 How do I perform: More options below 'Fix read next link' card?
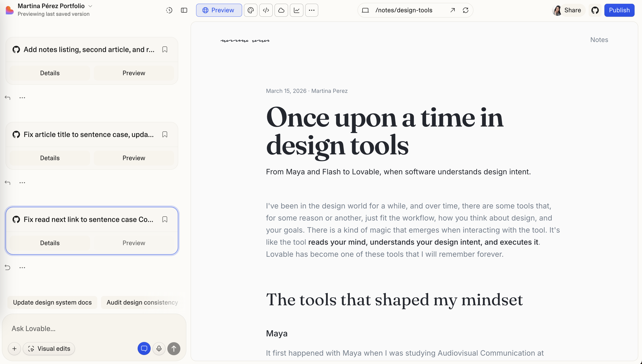(22, 268)
